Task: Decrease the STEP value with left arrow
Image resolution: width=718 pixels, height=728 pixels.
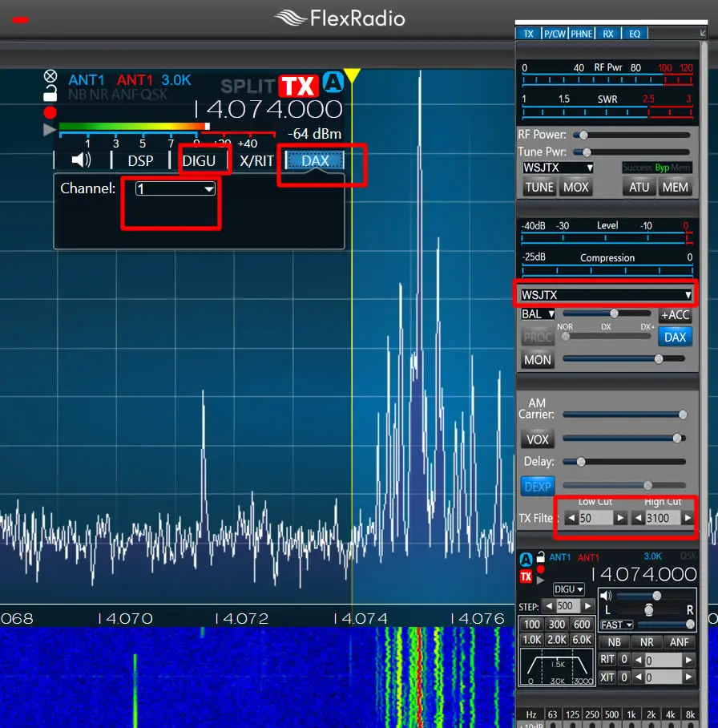Action: (550, 606)
